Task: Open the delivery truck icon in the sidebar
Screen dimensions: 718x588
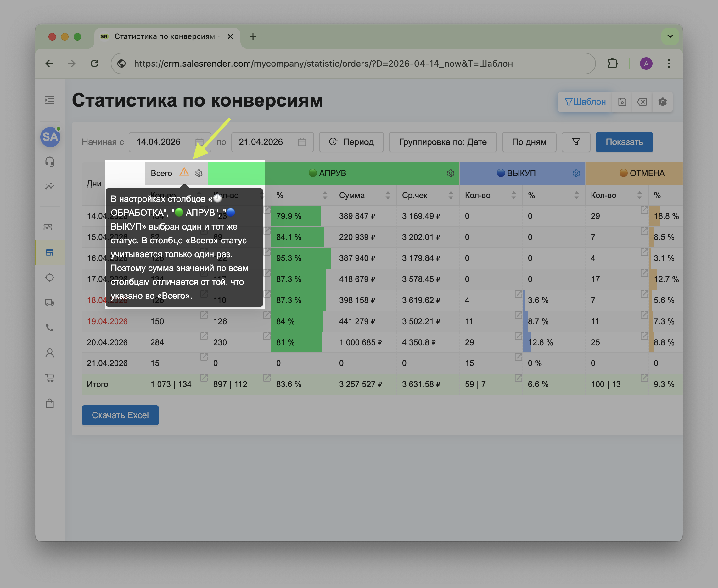Action: [50, 302]
